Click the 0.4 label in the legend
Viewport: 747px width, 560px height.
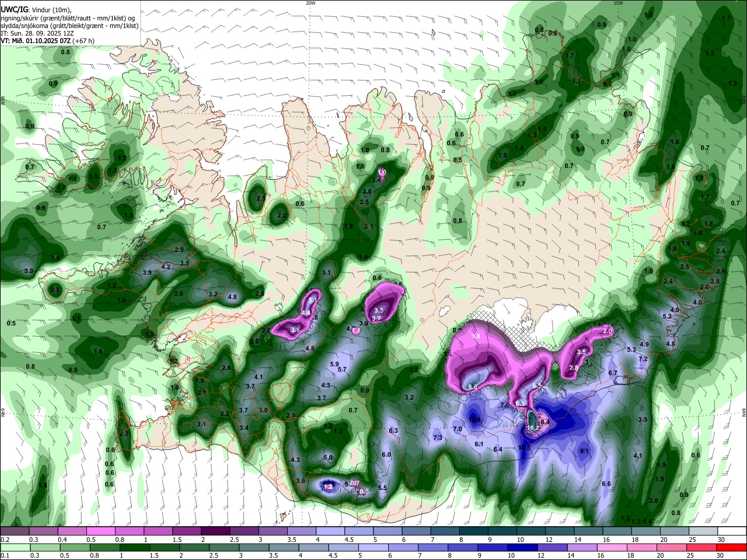point(62,540)
